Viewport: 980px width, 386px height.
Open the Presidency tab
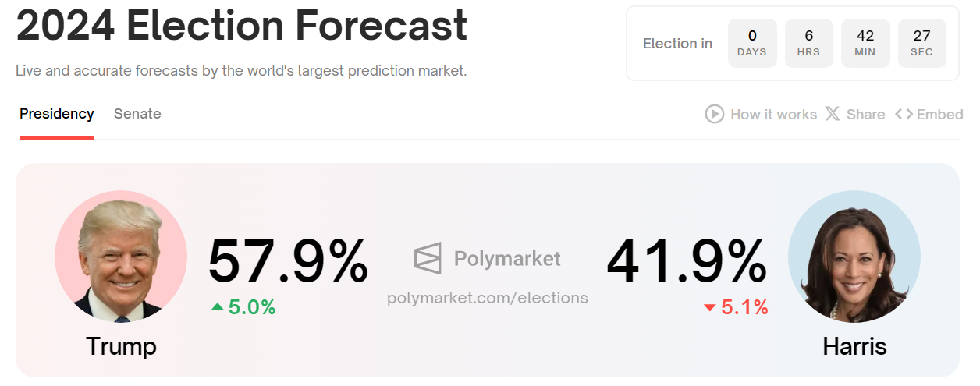[x=57, y=114]
